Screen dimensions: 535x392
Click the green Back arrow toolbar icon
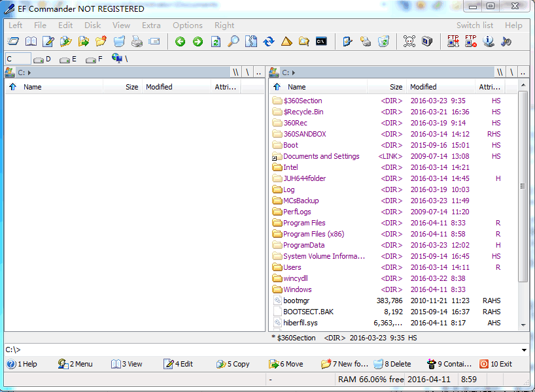pyautogui.click(x=180, y=42)
